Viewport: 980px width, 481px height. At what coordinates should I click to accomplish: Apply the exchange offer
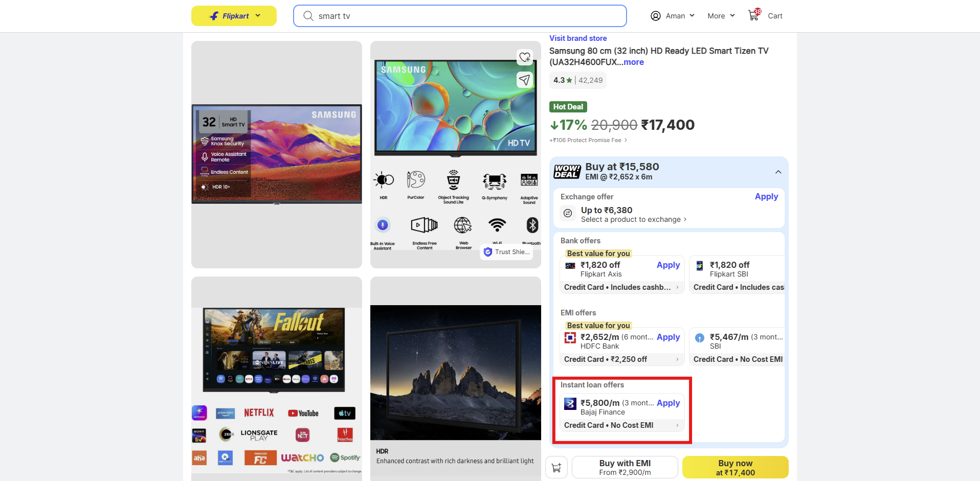(x=766, y=196)
